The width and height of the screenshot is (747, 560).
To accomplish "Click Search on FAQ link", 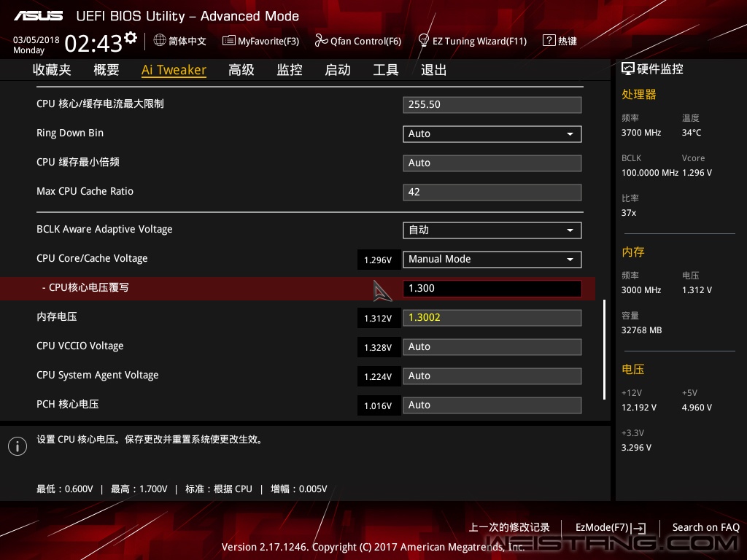I will point(706,527).
